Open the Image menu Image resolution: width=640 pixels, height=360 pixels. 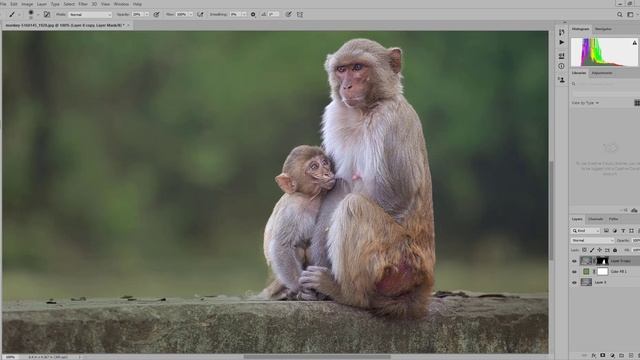coord(27,4)
